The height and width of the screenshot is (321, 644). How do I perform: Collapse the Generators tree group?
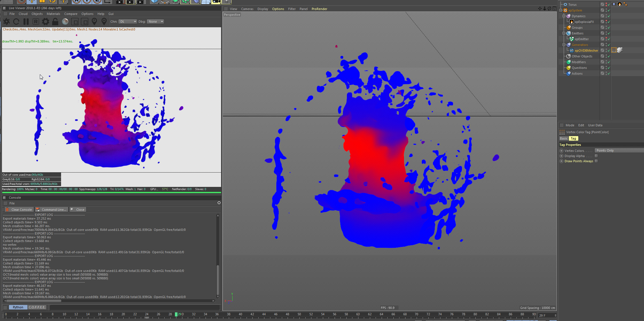pos(564,45)
